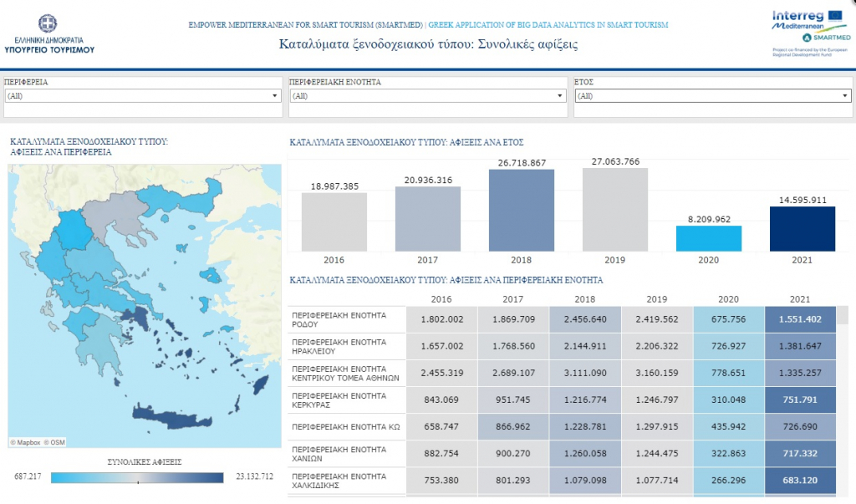Click the 2021 column header in table
The width and height of the screenshot is (856, 504).
click(800, 299)
